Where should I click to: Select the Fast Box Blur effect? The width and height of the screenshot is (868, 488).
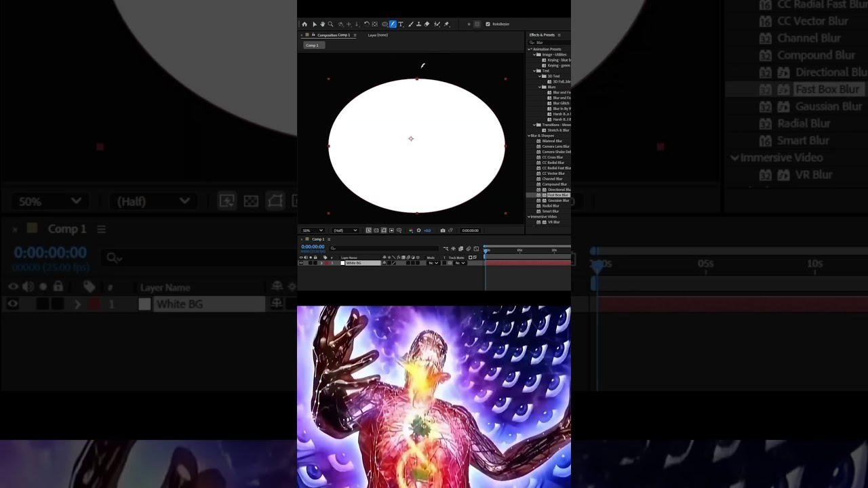[557, 195]
